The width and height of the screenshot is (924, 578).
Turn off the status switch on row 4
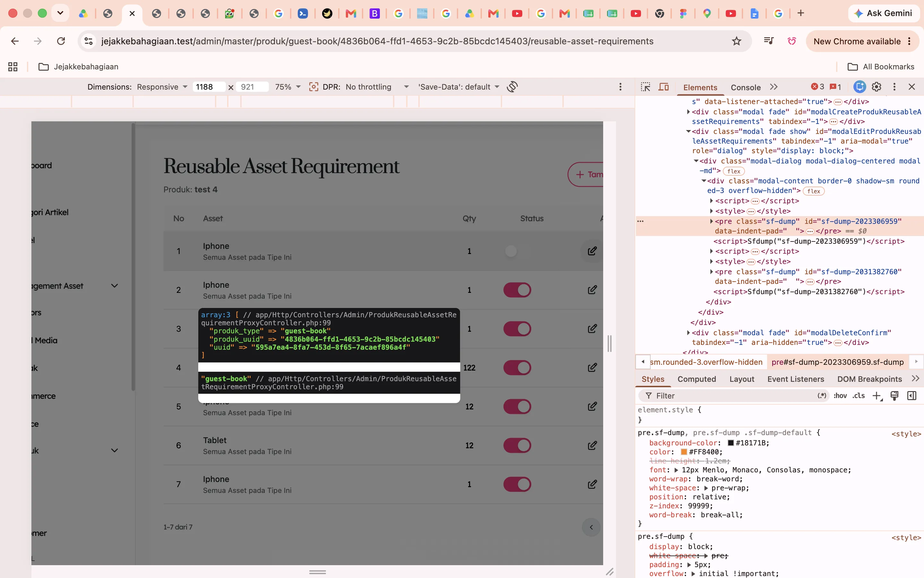tap(518, 368)
